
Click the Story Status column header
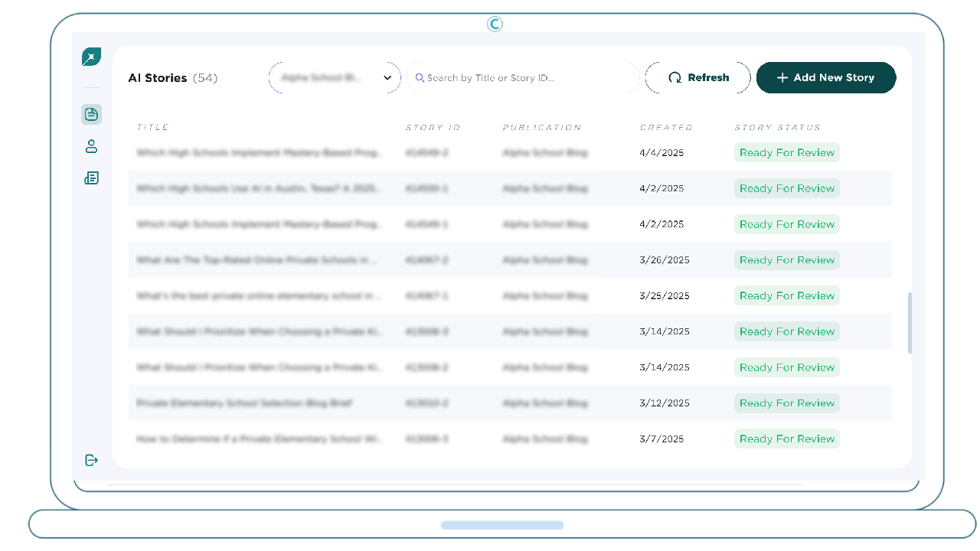tap(777, 127)
